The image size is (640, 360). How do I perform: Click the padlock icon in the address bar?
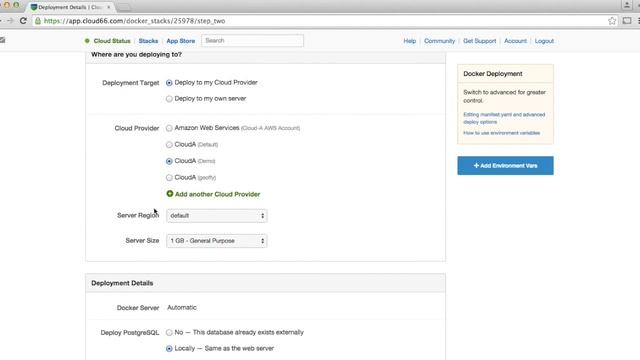[x=38, y=21]
